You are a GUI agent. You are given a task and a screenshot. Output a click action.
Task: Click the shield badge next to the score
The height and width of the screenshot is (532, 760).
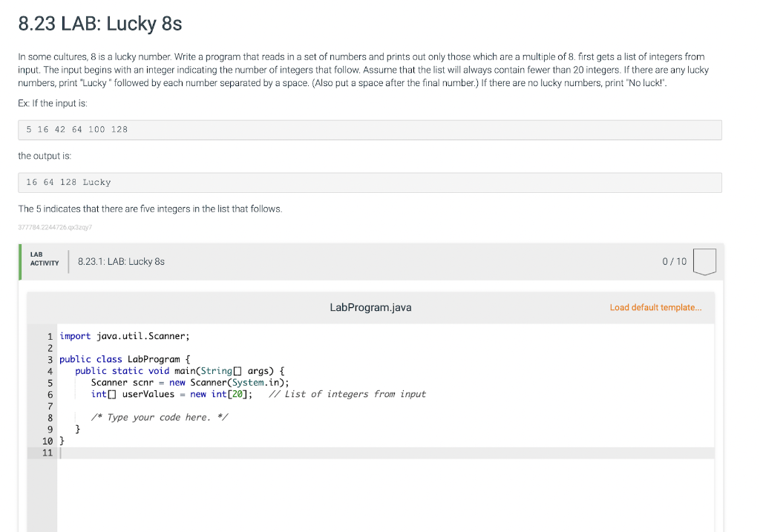704,261
